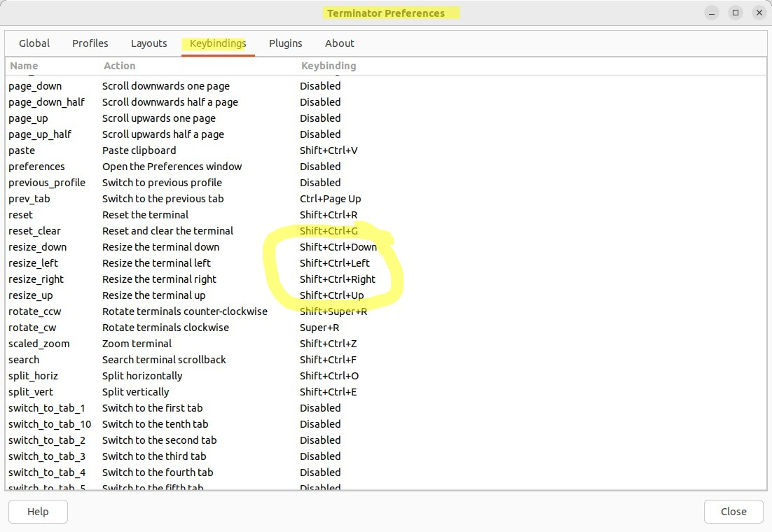
Task: Select the resize_down row Shift+Ctrl+Down
Action: (338, 246)
